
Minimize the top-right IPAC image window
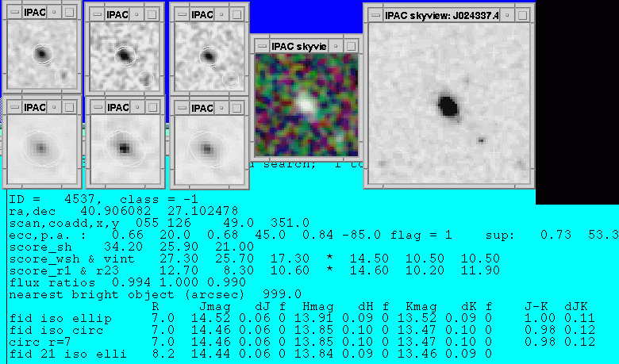click(221, 14)
